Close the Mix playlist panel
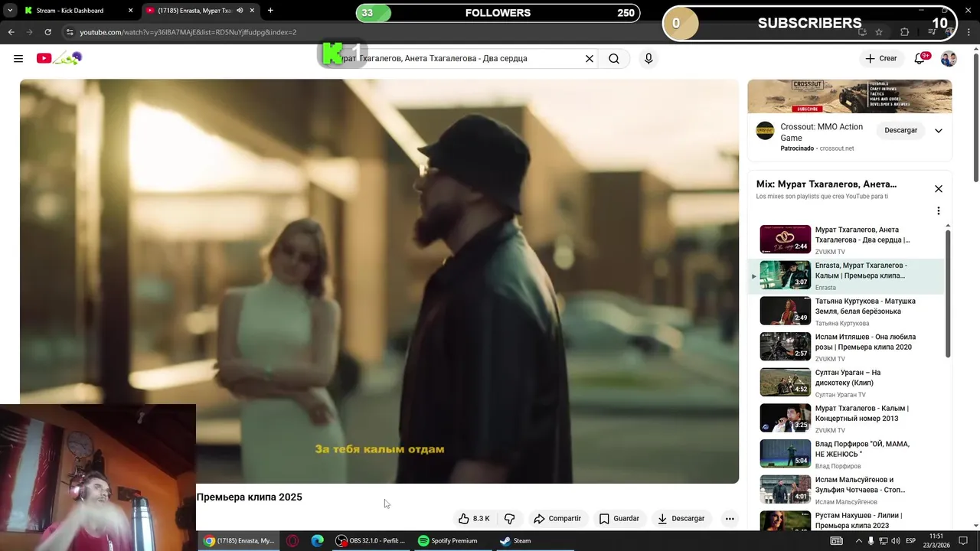Image resolution: width=980 pixels, height=551 pixels. tap(939, 189)
